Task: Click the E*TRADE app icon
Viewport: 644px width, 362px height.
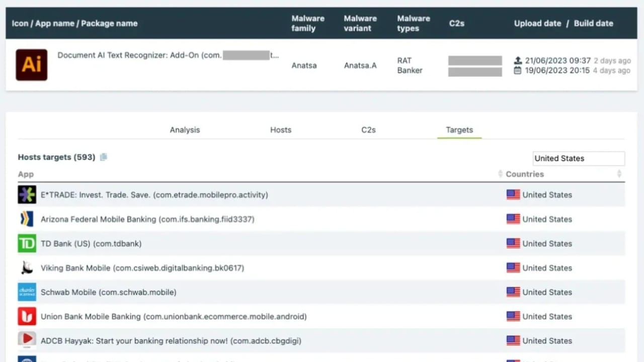Action: click(27, 195)
